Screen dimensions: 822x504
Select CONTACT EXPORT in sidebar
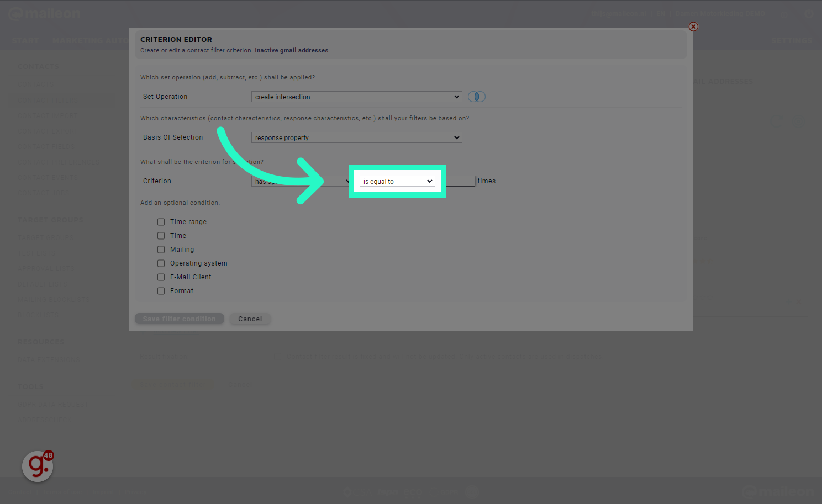pyautogui.click(x=48, y=131)
